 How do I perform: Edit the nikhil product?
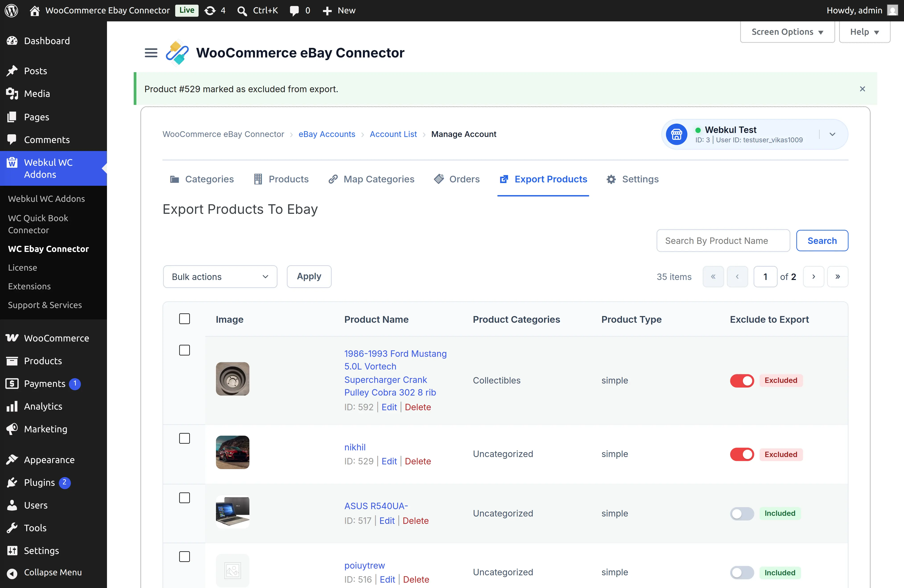[389, 461]
